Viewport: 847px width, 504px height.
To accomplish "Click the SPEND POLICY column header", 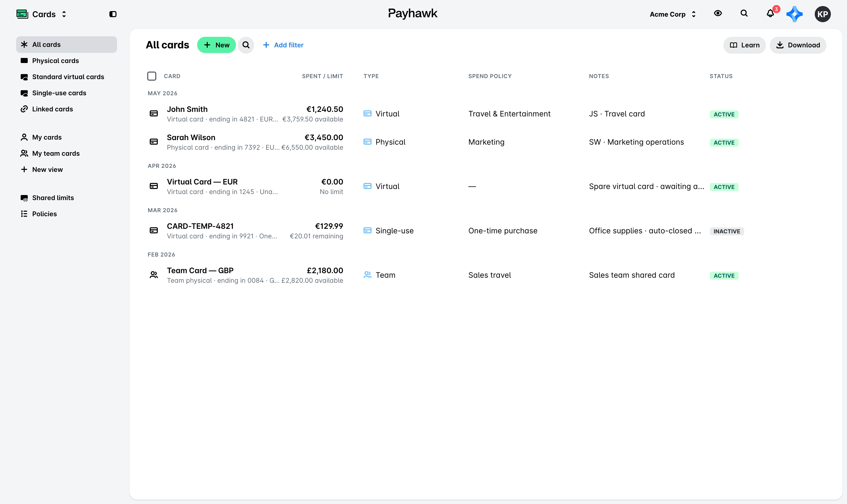I will coord(490,76).
